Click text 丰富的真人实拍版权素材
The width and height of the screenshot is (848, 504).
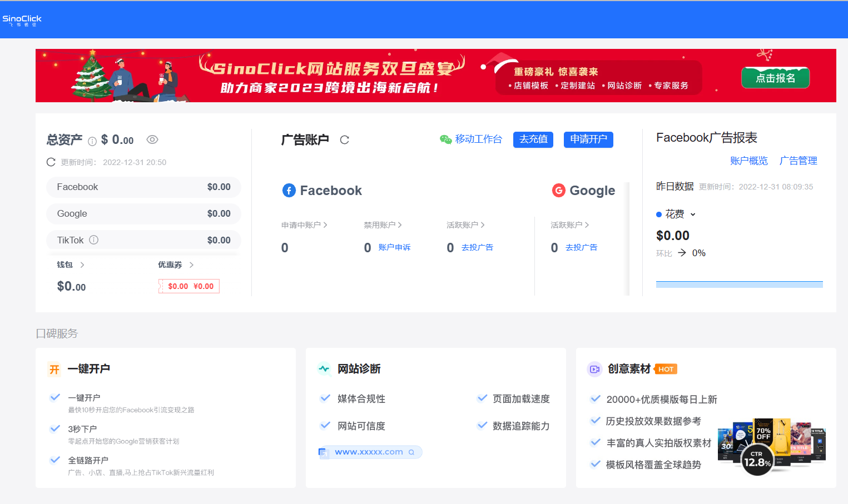(659, 443)
